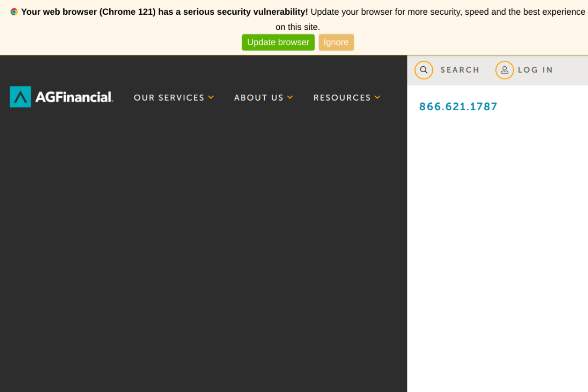Image resolution: width=588 pixels, height=392 pixels.
Task: Expand the chevron next to Resources
Action: click(x=378, y=97)
